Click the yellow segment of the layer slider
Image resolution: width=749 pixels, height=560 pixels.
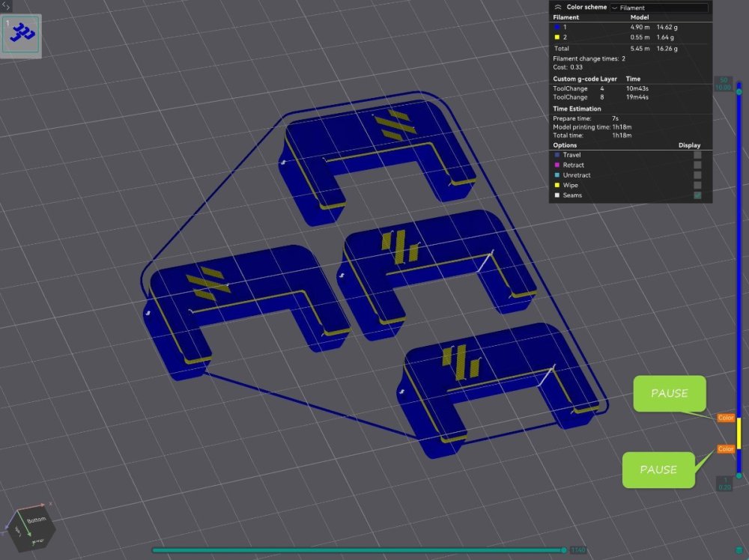tap(739, 433)
